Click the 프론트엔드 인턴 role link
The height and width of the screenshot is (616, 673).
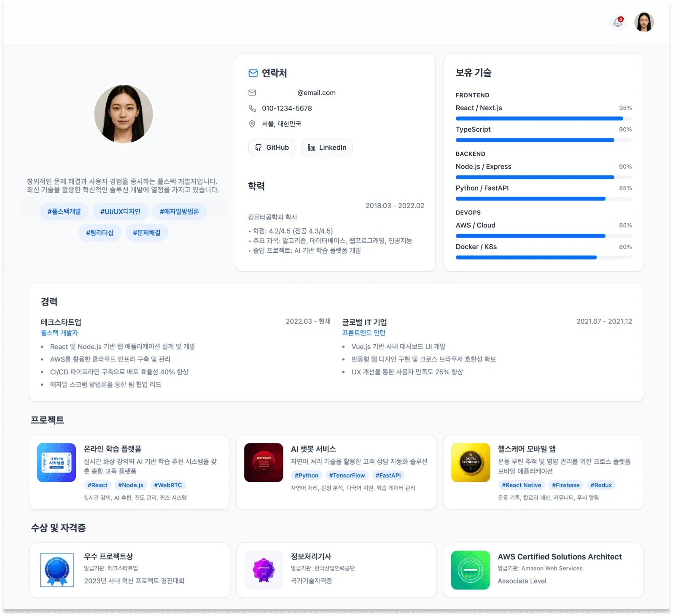(364, 333)
